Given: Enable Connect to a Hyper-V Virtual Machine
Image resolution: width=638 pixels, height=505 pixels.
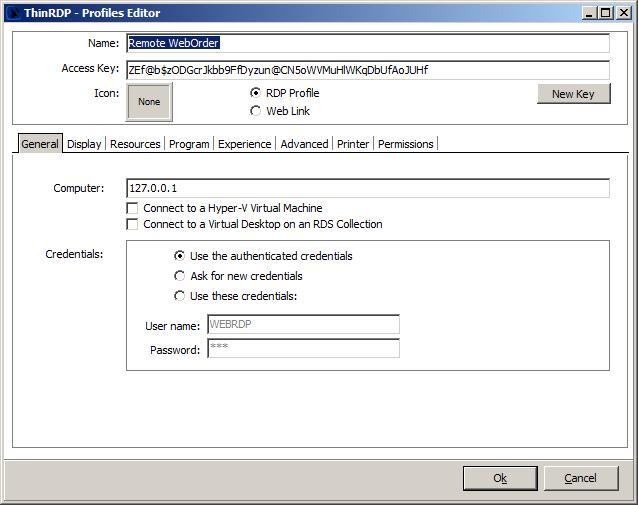Looking at the screenshot, I should [132, 208].
